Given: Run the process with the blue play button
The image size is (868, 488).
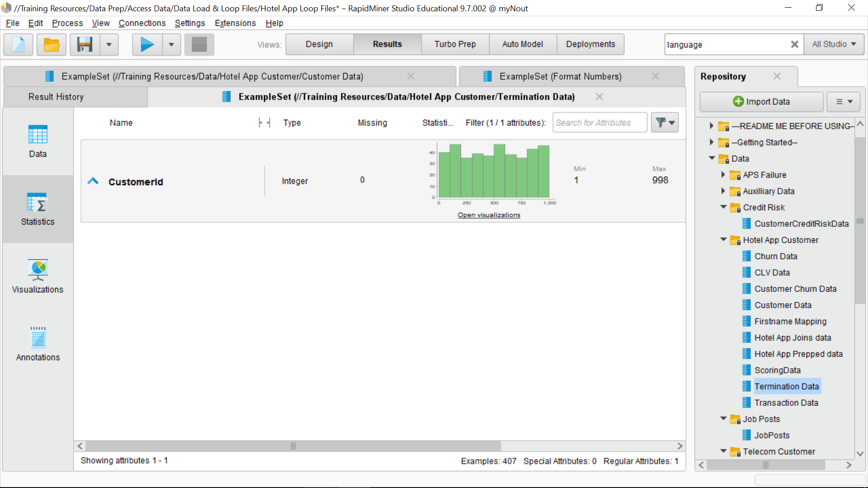Looking at the screenshot, I should [147, 44].
